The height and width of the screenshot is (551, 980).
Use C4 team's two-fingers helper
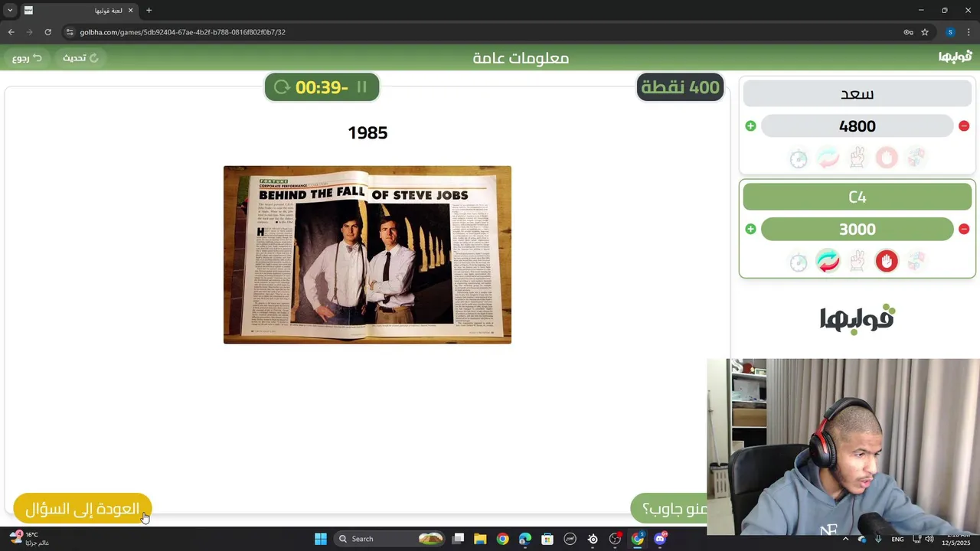857,262
